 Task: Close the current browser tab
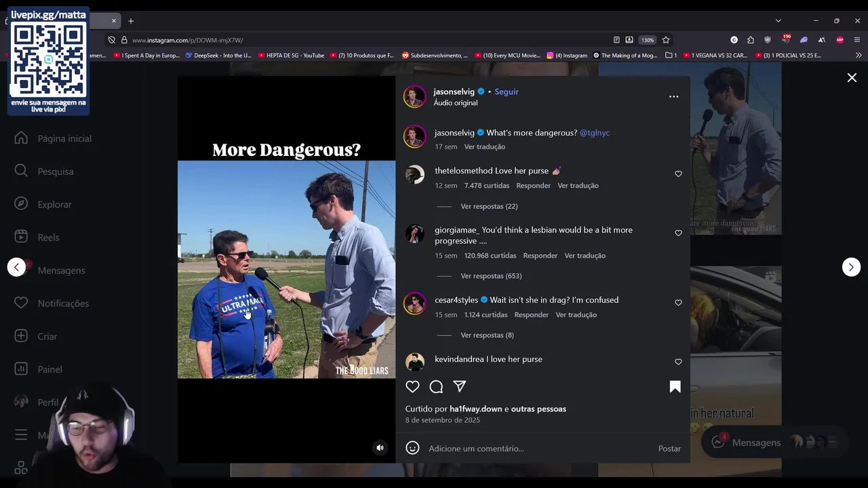[x=114, y=21]
